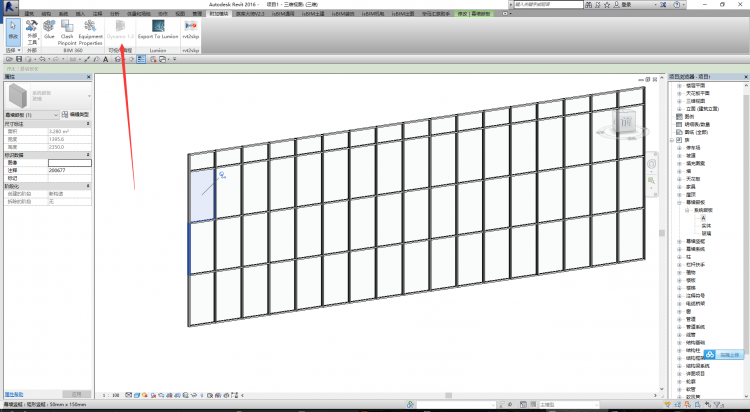Click the ViewCube front face
The height and width of the screenshot is (412, 750).
[625, 122]
